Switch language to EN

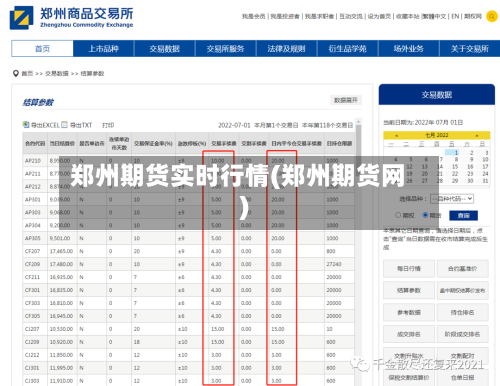coord(455,16)
